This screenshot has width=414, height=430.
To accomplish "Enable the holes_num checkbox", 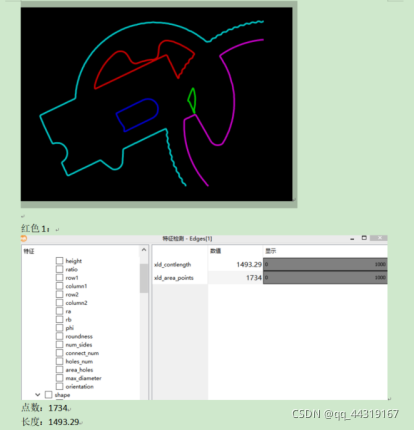I will (59, 361).
